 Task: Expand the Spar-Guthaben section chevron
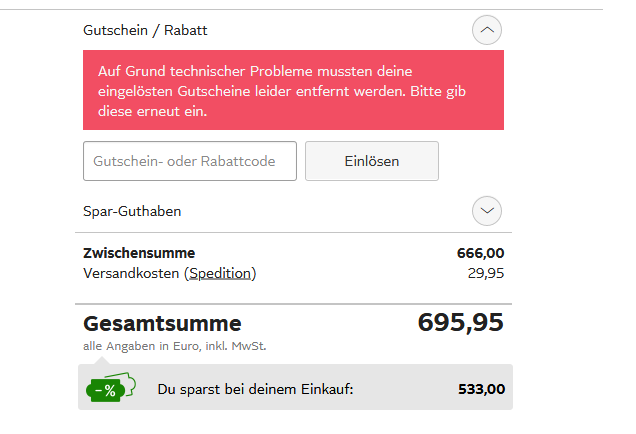(x=487, y=211)
